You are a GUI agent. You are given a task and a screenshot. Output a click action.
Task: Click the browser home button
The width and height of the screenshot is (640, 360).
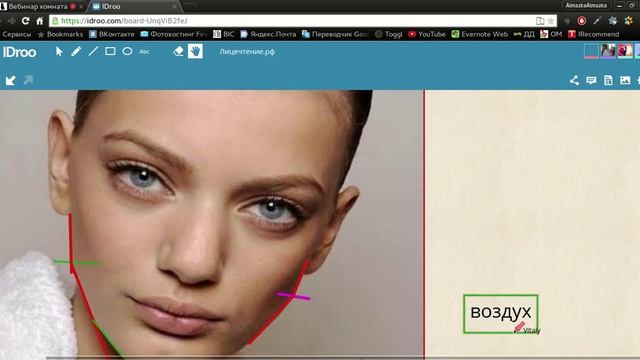(40, 21)
